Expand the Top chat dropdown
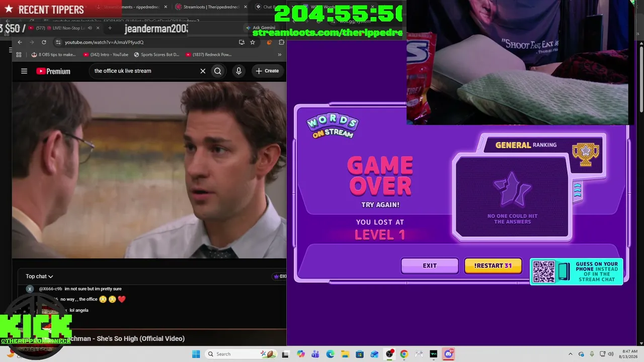 point(39,276)
